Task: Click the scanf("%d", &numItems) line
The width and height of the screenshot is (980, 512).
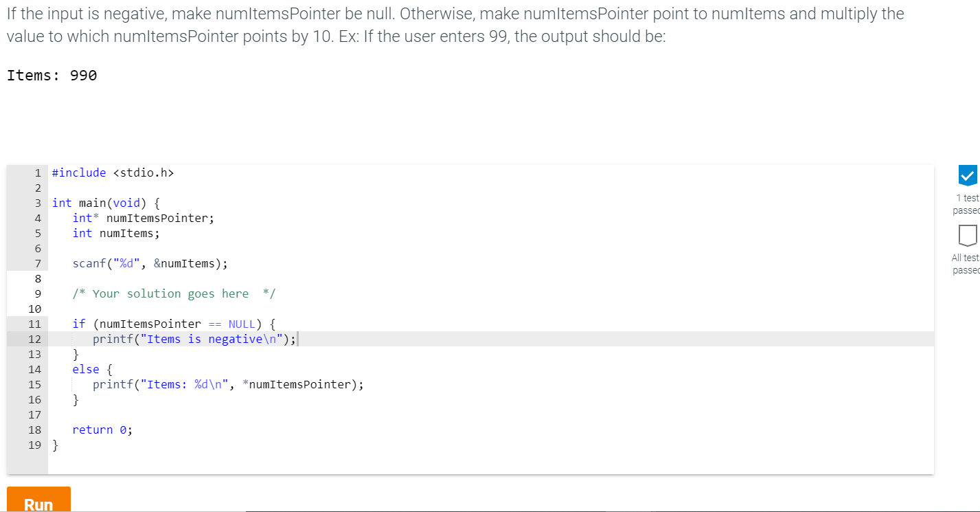Action: (150, 263)
